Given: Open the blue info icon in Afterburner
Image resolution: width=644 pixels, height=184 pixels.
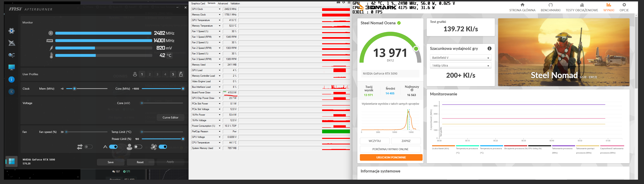Looking at the screenshot, I should click(12, 80).
